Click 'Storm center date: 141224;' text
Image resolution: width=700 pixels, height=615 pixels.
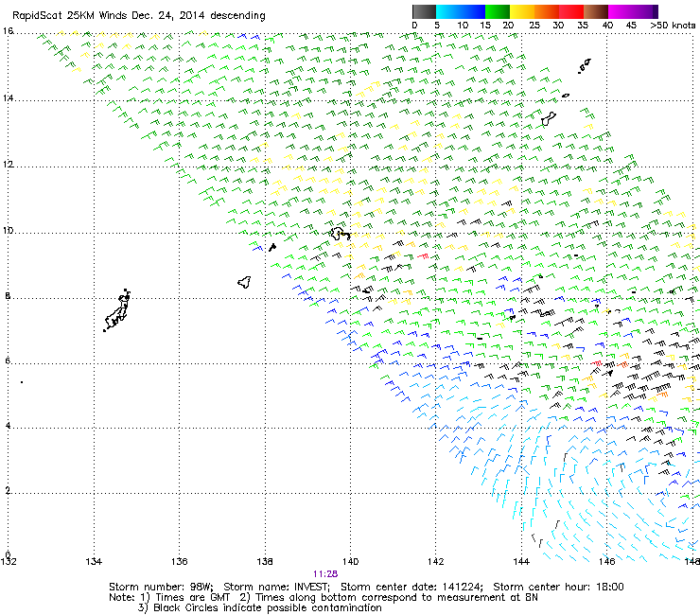[x=411, y=587]
